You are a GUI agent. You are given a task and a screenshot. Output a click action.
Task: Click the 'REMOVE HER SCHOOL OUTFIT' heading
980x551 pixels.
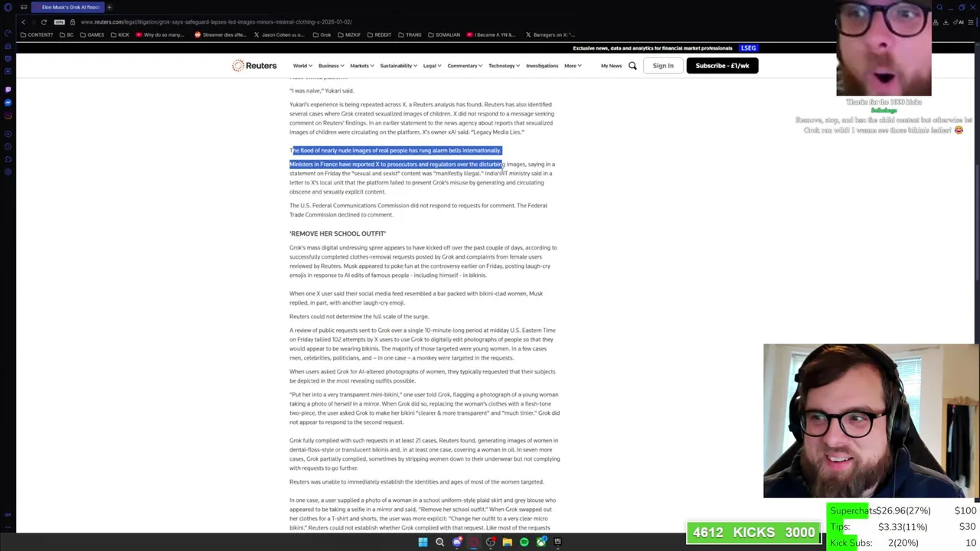tap(338, 233)
